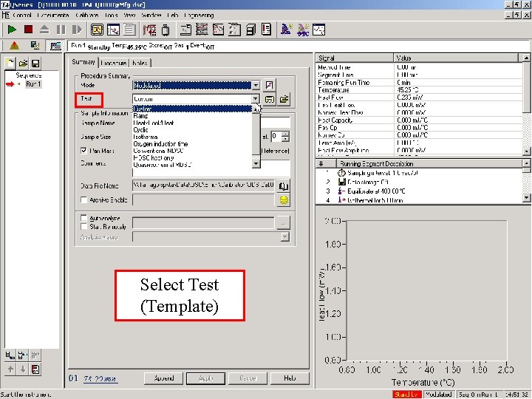Open the Mode dropdown arrow

click(256, 85)
